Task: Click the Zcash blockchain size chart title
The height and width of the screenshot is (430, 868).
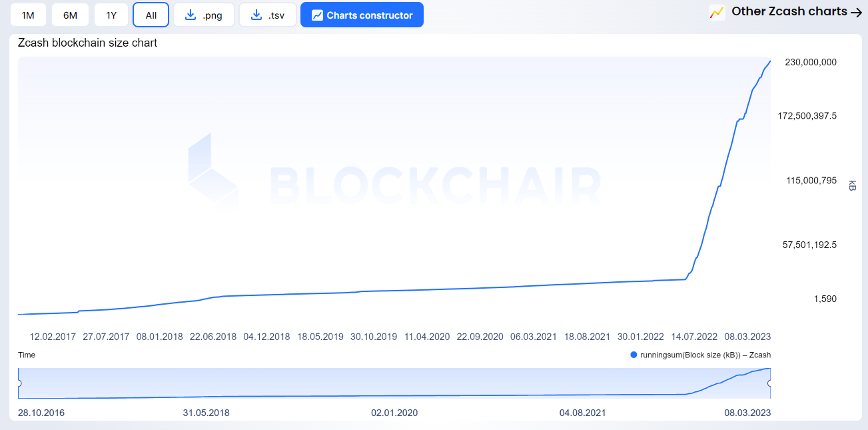Action: coord(87,43)
